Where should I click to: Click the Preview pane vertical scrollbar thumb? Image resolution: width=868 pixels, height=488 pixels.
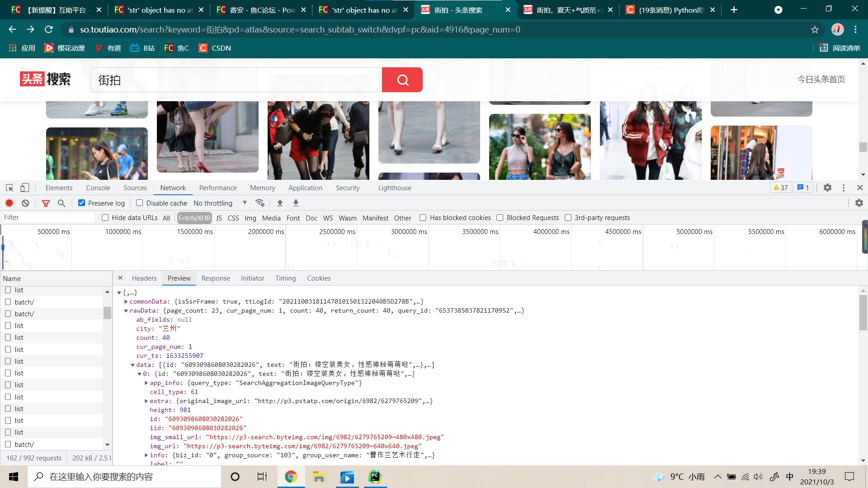863,313
